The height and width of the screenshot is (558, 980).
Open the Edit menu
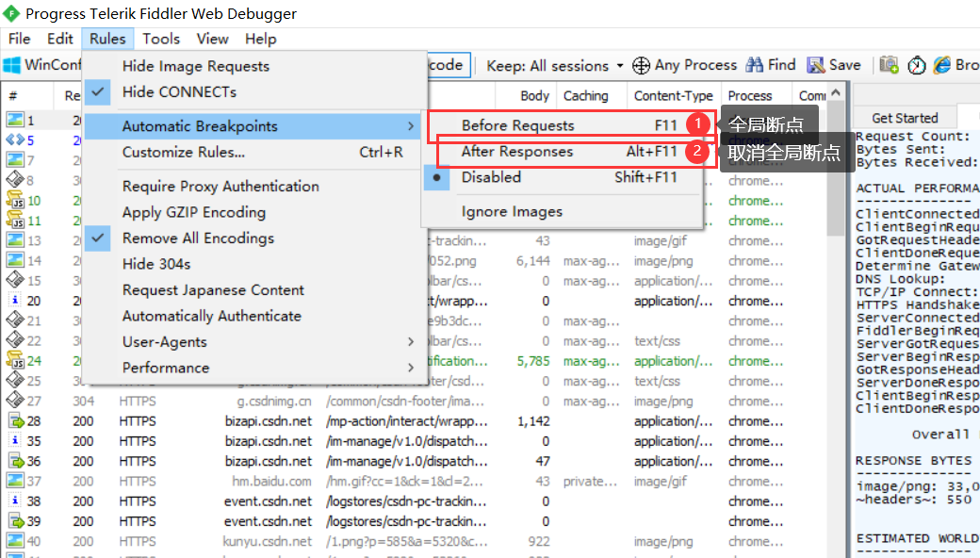60,39
